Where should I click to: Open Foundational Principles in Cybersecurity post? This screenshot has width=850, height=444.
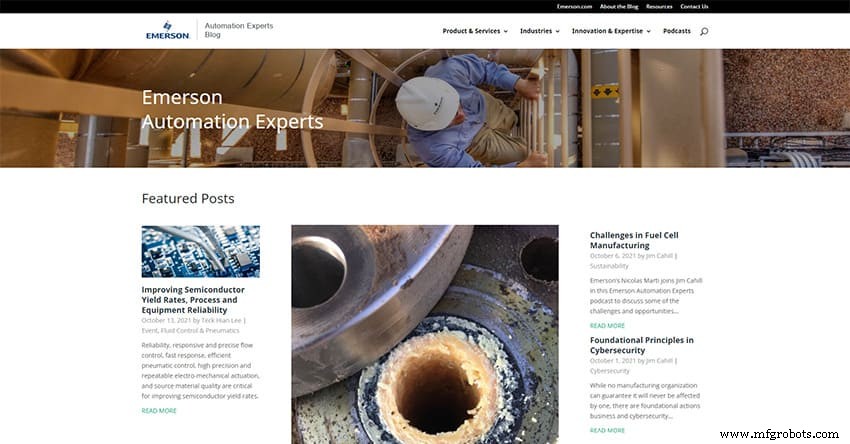(641, 345)
